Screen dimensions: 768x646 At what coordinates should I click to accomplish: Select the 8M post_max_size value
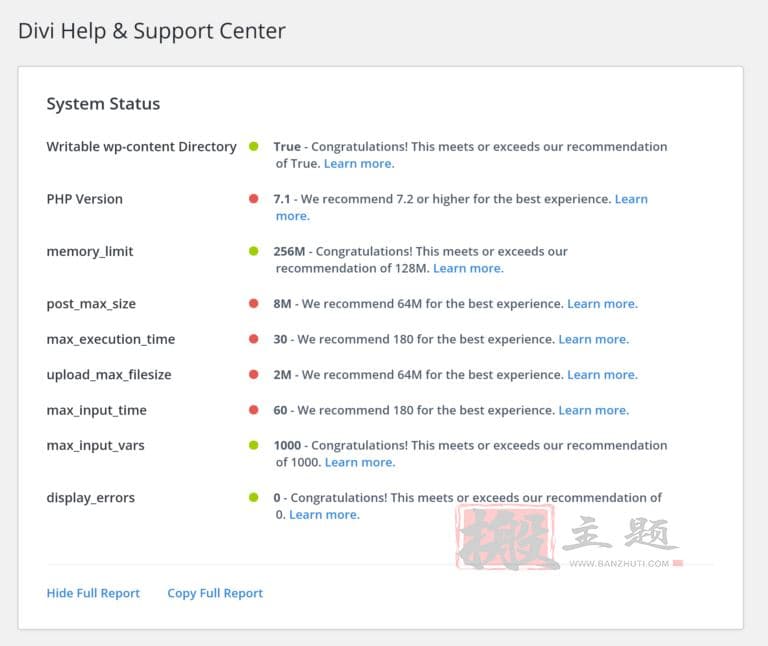(282, 304)
